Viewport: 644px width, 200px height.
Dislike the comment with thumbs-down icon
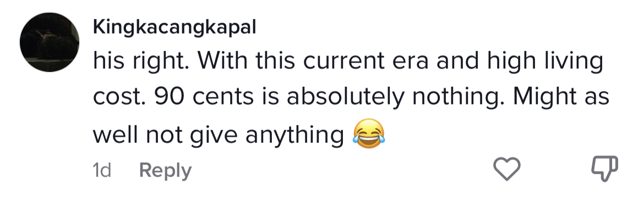click(604, 169)
